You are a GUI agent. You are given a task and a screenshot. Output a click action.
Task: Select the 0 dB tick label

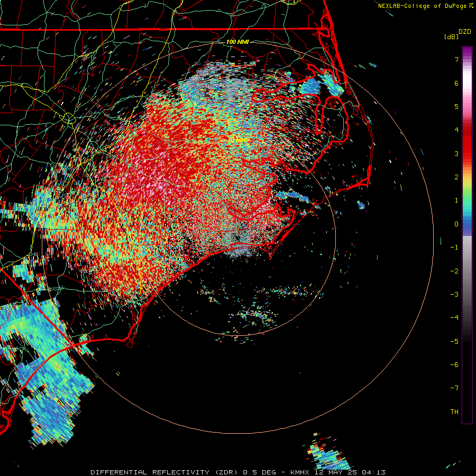click(x=456, y=224)
